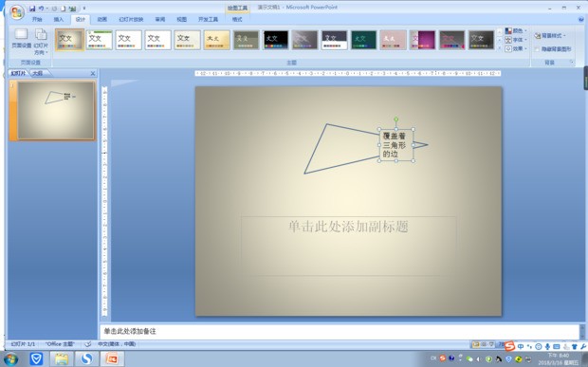Screen dimensions: 588x367
Task: Click spell check icon in status bar
Action: tap(88, 343)
